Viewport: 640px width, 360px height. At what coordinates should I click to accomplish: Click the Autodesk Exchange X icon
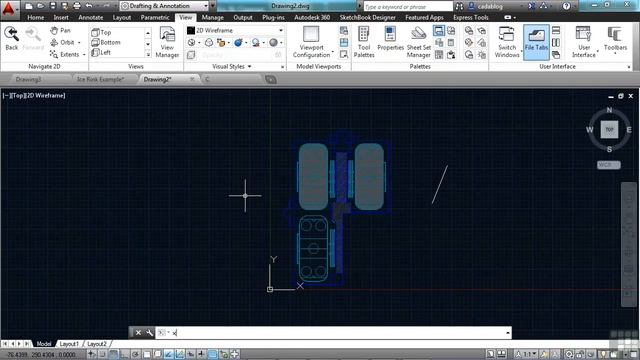(x=531, y=6)
